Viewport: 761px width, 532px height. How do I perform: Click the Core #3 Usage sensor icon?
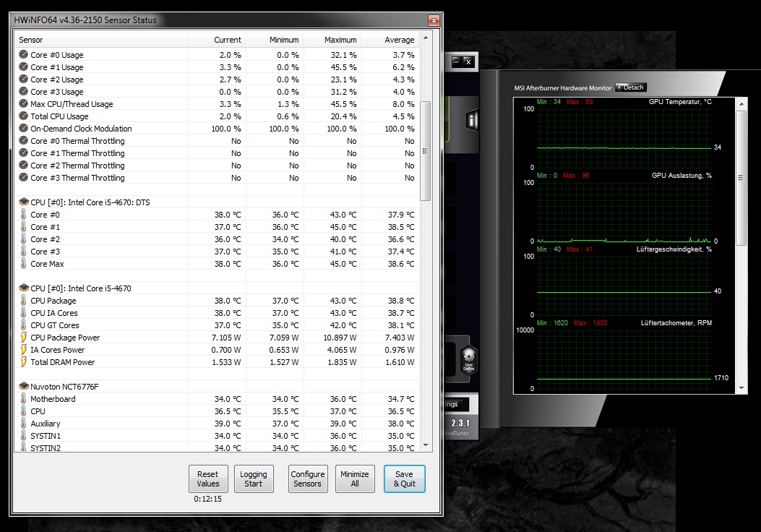[x=23, y=91]
